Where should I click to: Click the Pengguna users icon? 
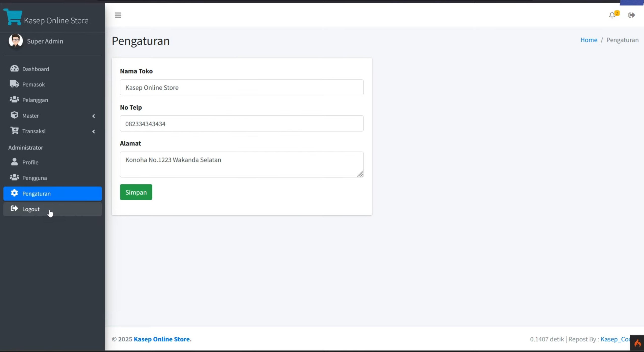pos(14,177)
